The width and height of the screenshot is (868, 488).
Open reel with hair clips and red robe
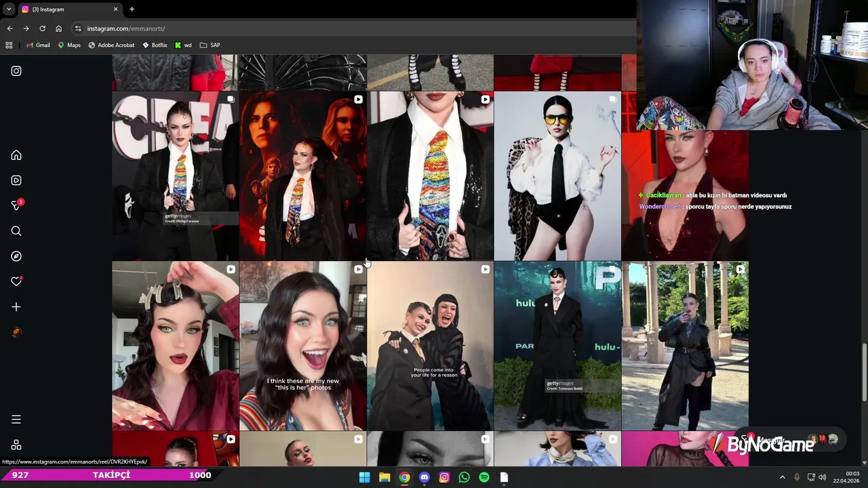tap(175, 346)
